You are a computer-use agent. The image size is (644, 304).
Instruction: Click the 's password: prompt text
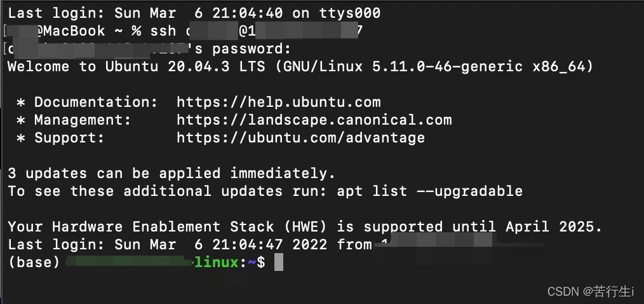coord(243,49)
